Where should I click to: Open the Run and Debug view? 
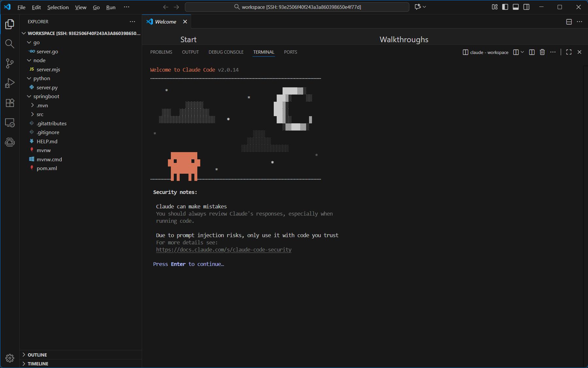pos(10,83)
